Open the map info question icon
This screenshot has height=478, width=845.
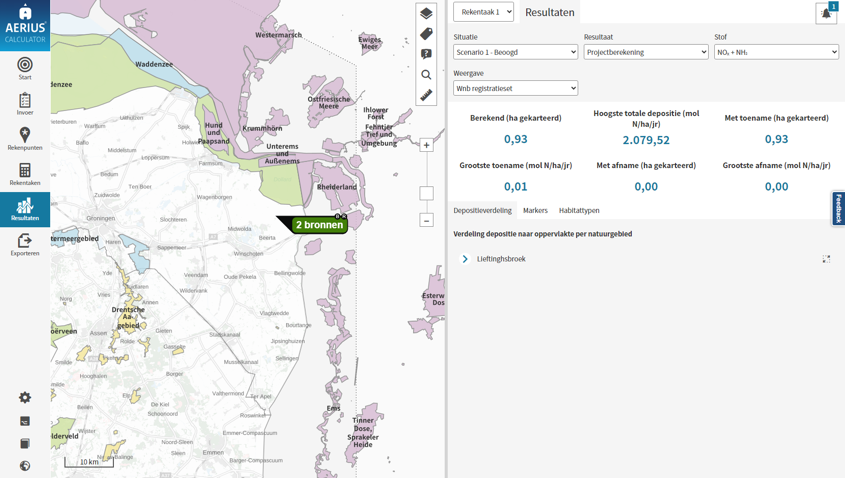pos(426,54)
